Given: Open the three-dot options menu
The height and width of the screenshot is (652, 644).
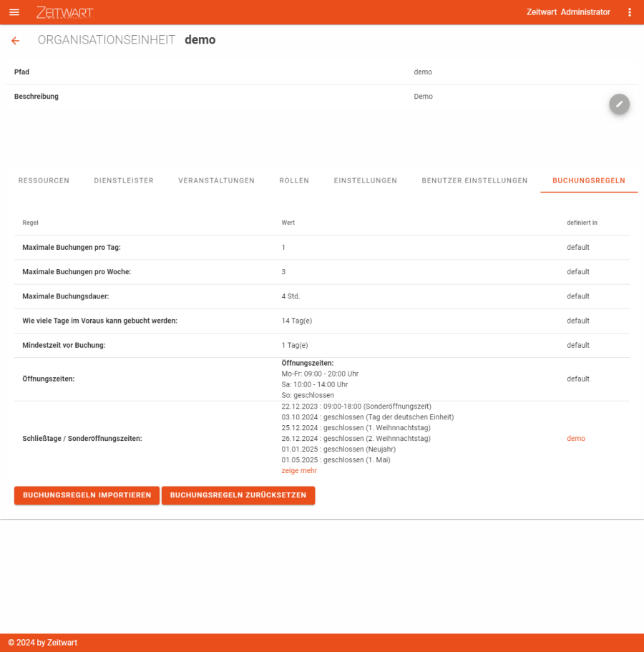Looking at the screenshot, I should [629, 12].
